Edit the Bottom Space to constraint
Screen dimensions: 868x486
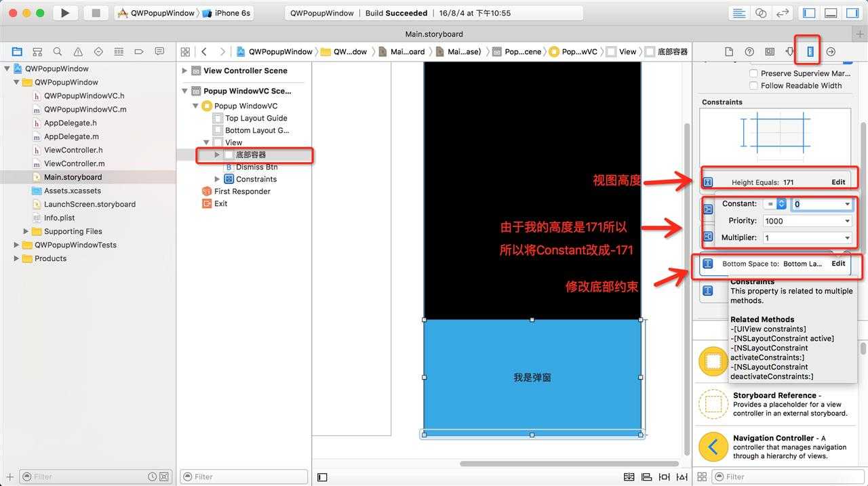838,264
